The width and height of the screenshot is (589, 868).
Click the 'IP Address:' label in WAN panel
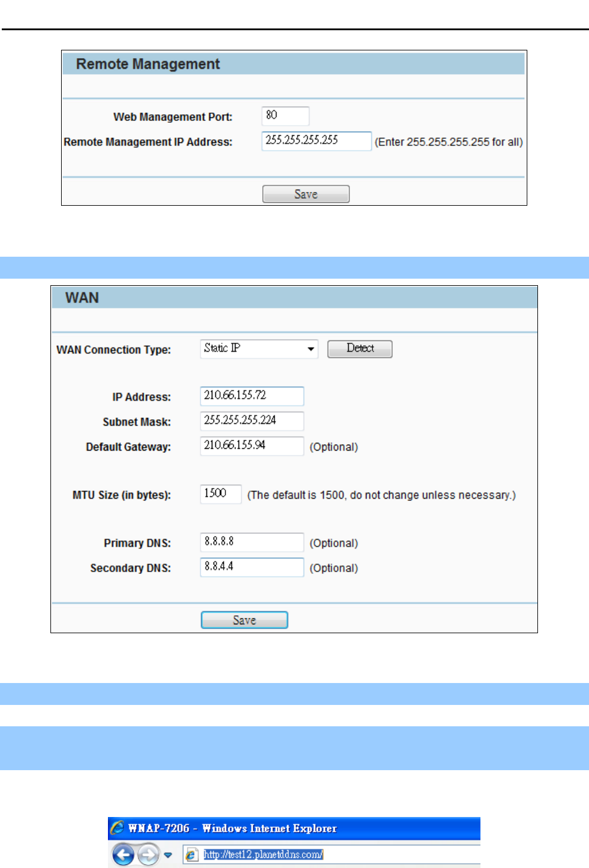141,397
